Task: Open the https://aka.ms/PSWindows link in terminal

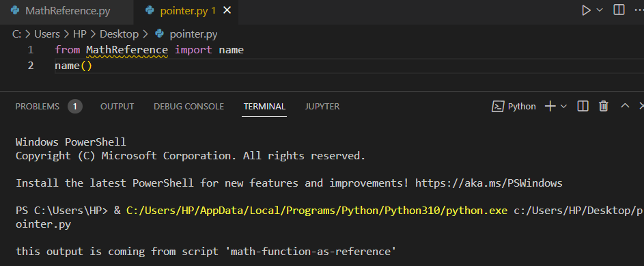Action: coord(489,183)
